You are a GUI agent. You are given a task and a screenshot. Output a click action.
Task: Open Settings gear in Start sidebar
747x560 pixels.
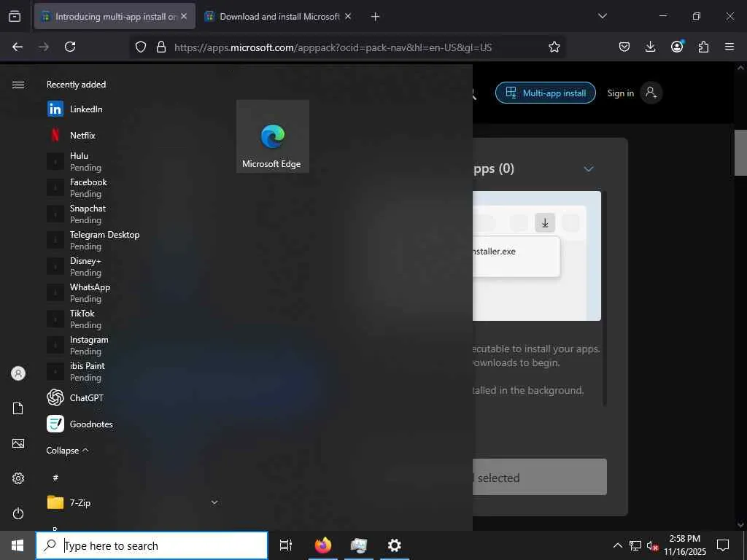pos(18,478)
